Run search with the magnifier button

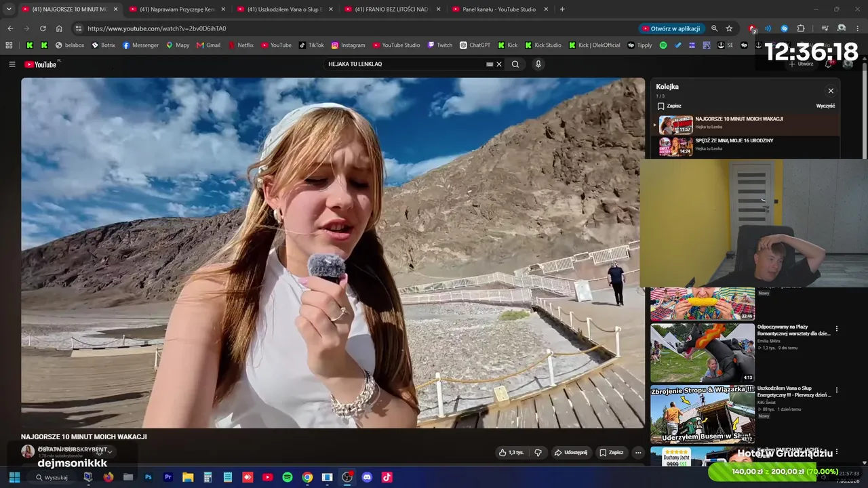click(515, 64)
